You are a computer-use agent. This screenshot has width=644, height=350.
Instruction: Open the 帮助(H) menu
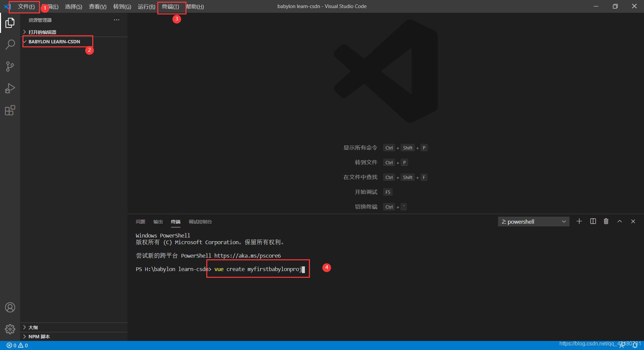click(x=195, y=7)
